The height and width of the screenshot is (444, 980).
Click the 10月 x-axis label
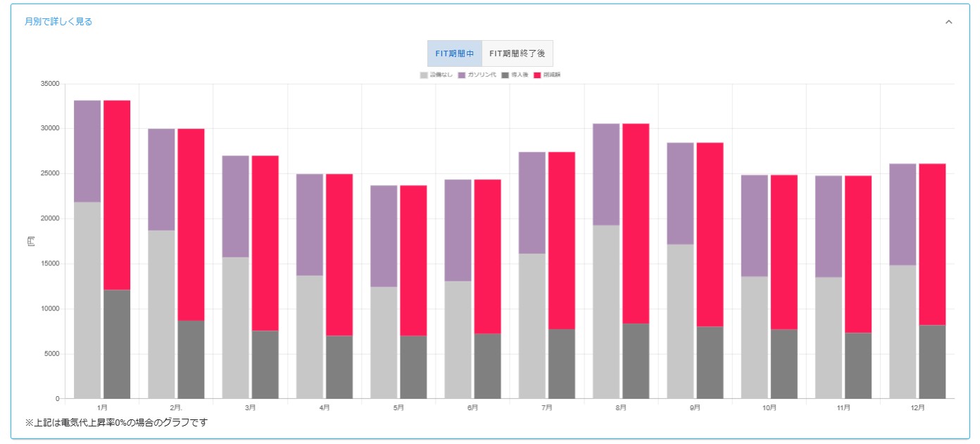[769, 407]
